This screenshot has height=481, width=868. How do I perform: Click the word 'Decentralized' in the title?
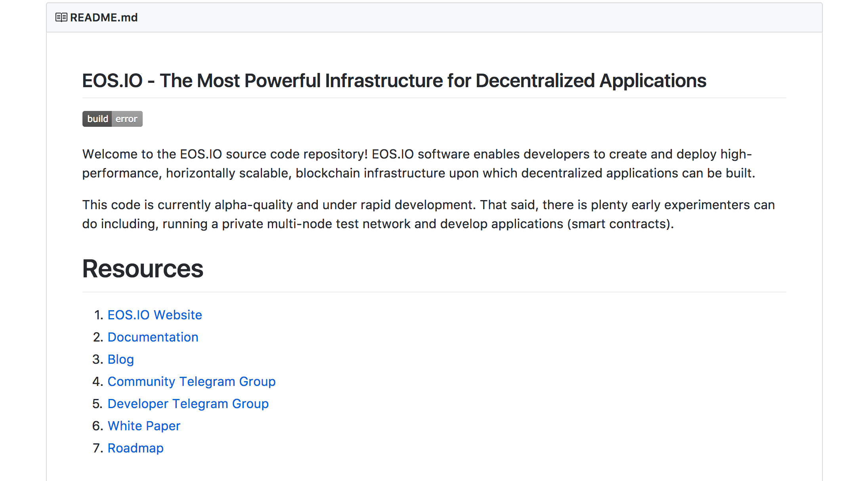(535, 81)
